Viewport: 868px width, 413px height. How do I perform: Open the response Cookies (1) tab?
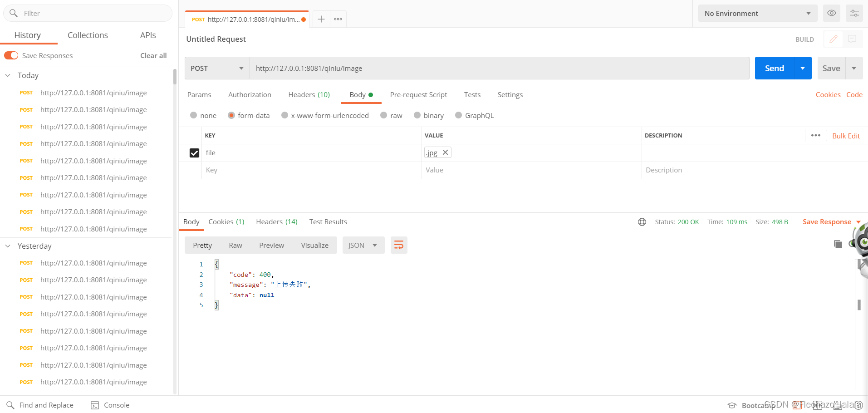point(226,221)
